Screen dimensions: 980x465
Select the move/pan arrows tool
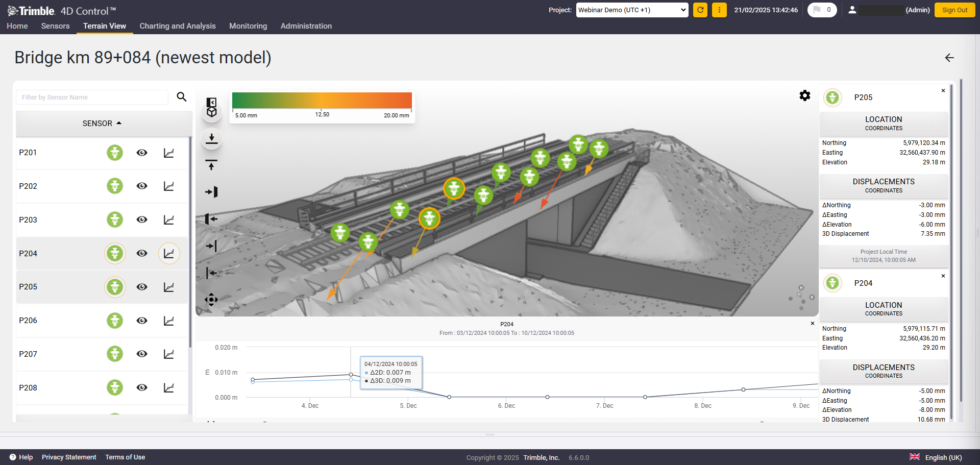pos(211,300)
